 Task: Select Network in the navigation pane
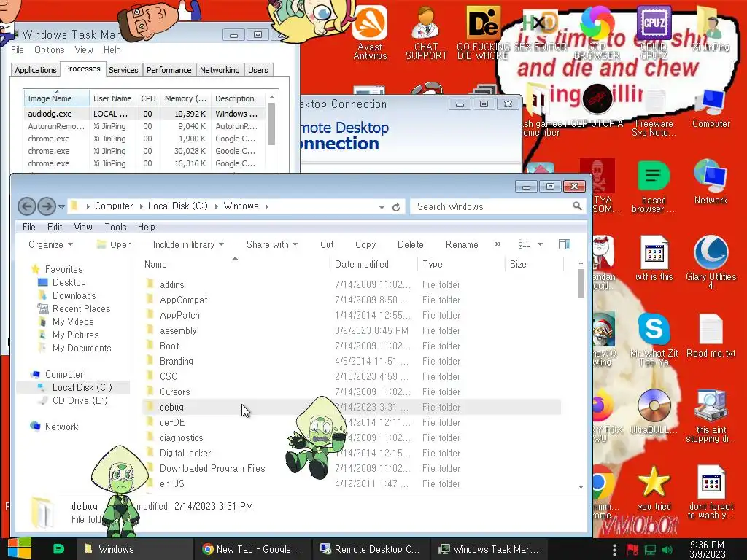[x=61, y=427]
